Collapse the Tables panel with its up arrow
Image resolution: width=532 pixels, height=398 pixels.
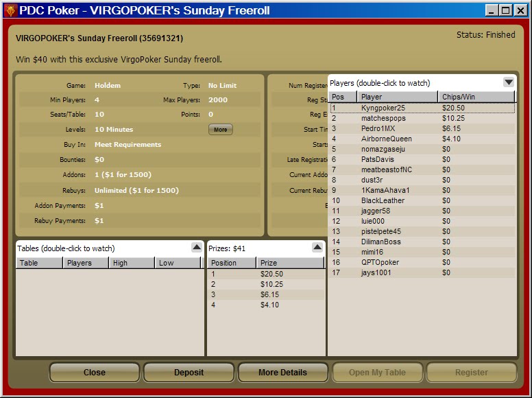(x=197, y=247)
